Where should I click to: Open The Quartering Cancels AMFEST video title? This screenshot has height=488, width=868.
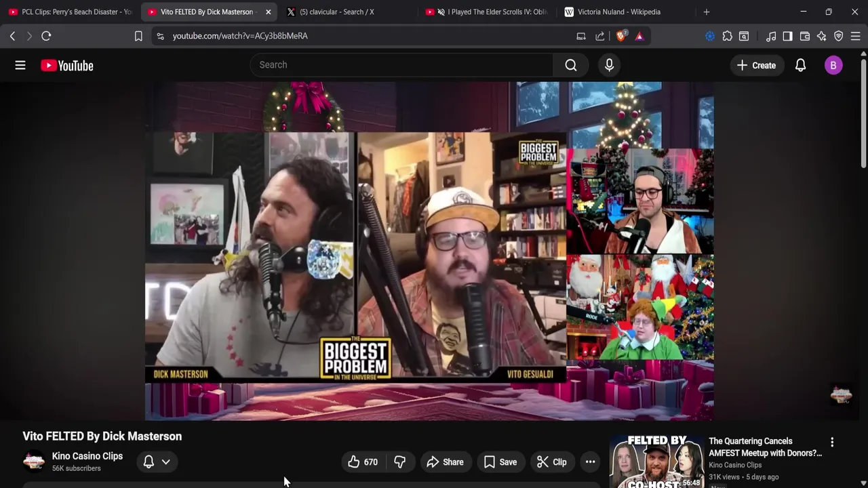coord(765,447)
